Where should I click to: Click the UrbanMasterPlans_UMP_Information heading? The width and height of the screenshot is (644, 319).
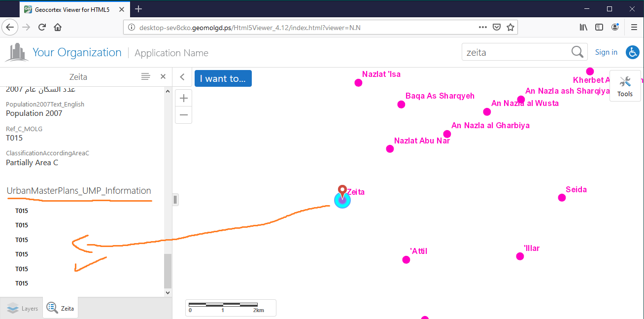click(x=79, y=191)
